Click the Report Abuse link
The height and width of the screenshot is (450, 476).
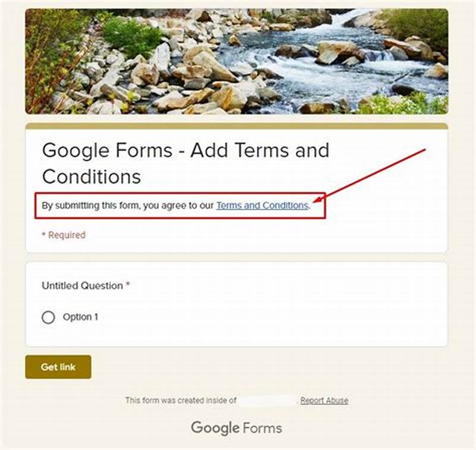tap(324, 401)
